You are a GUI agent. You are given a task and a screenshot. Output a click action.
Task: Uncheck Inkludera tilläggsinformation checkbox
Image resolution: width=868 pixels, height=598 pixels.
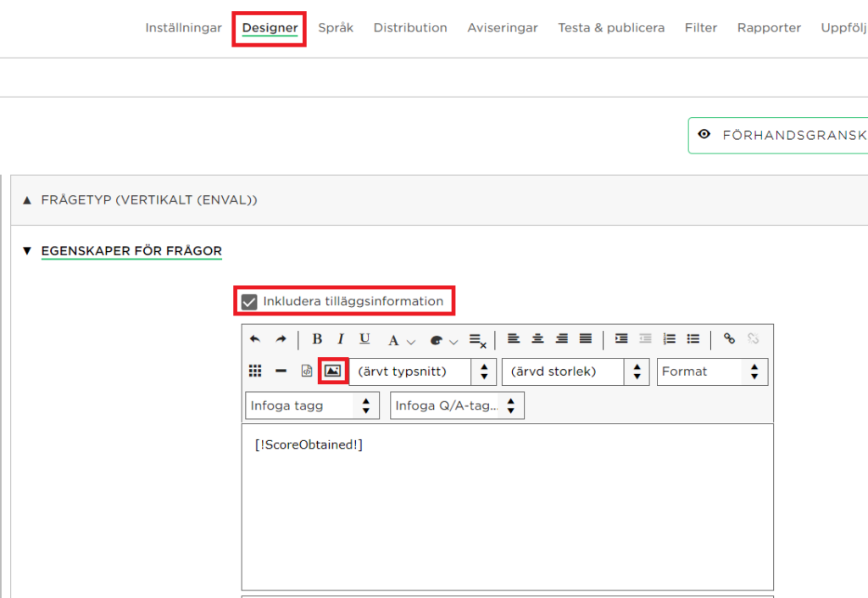[249, 301]
